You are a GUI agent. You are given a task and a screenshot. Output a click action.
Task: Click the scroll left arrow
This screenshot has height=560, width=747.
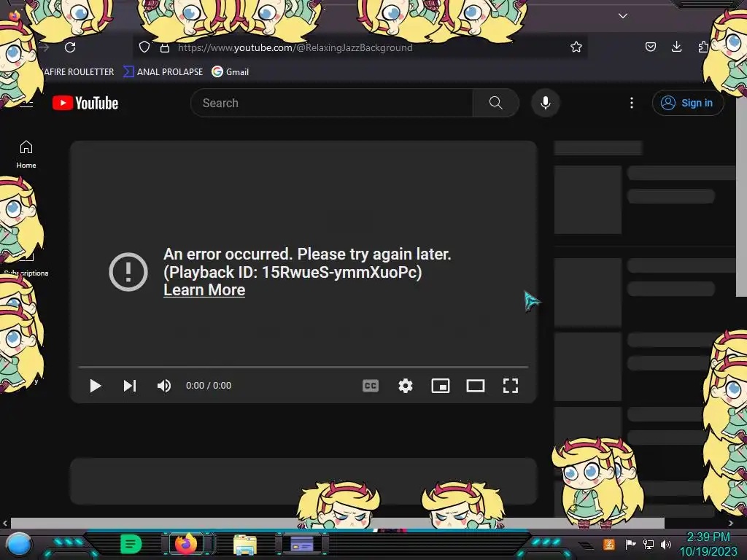click(x=5, y=523)
